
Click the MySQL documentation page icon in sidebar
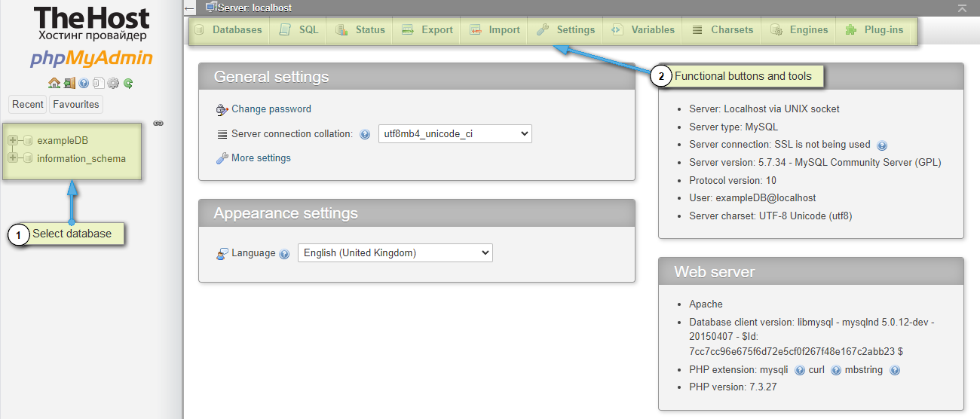pos(98,83)
